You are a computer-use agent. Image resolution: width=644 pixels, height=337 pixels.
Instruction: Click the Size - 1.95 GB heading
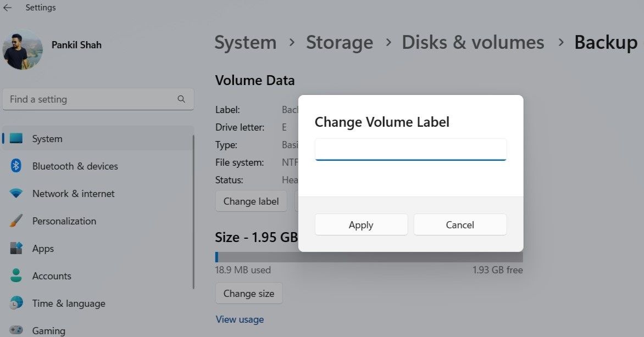(x=256, y=237)
